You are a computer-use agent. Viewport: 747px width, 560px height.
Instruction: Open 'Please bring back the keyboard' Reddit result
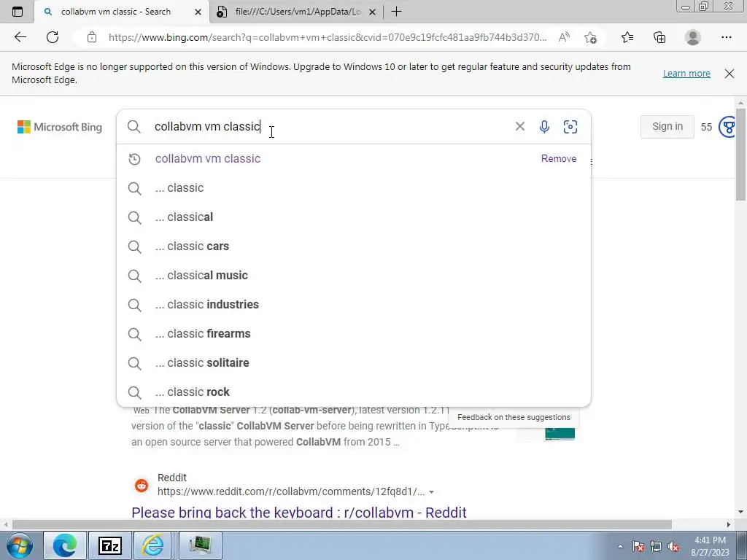(x=298, y=513)
